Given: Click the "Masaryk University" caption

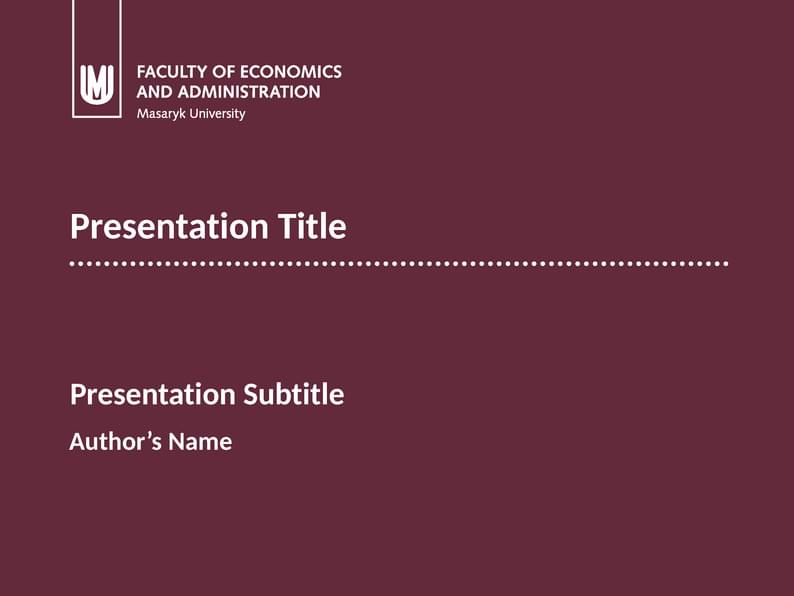Looking at the screenshot, I should coord(190,114).
